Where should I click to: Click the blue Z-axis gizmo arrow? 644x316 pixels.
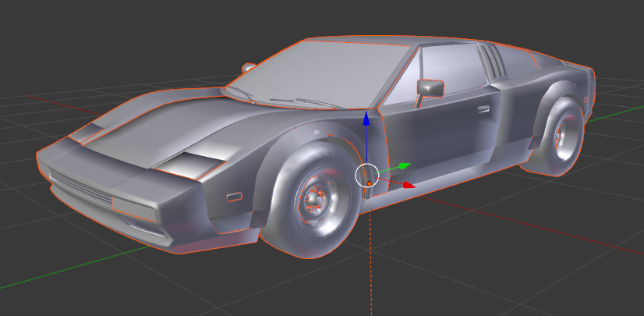(366, 120)
